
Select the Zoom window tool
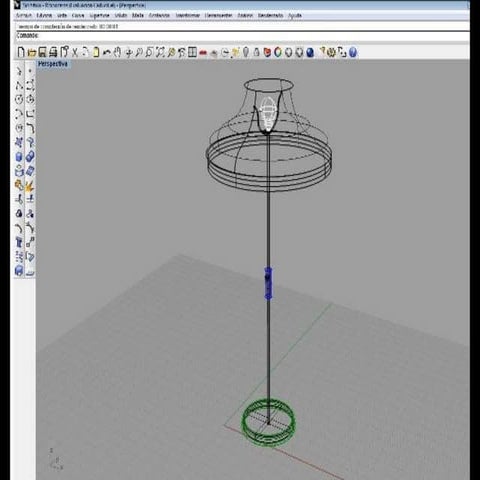coord(150,52)
